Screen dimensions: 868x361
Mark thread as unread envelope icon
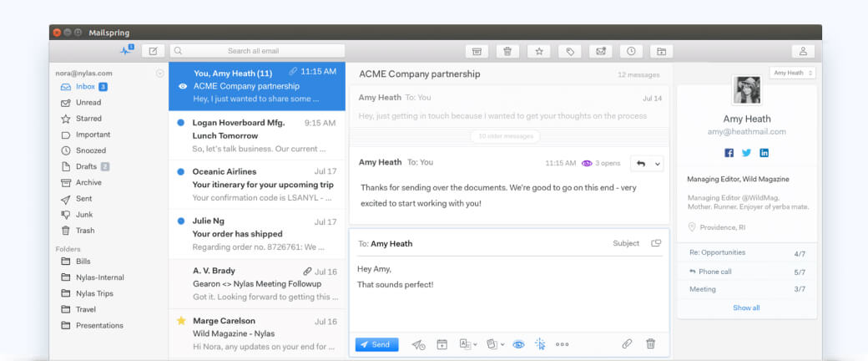point(601,51)
